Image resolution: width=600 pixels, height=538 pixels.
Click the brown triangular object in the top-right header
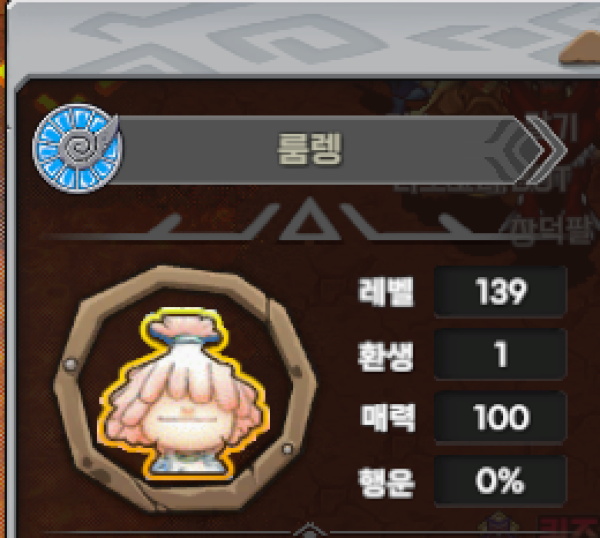pyautogui.click(x=579, y=49)
